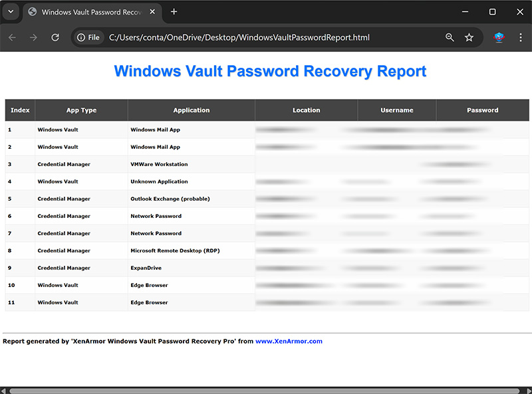532x394 pixels.
Task: Click the browser forward arrow
Action: pos(33,38)
